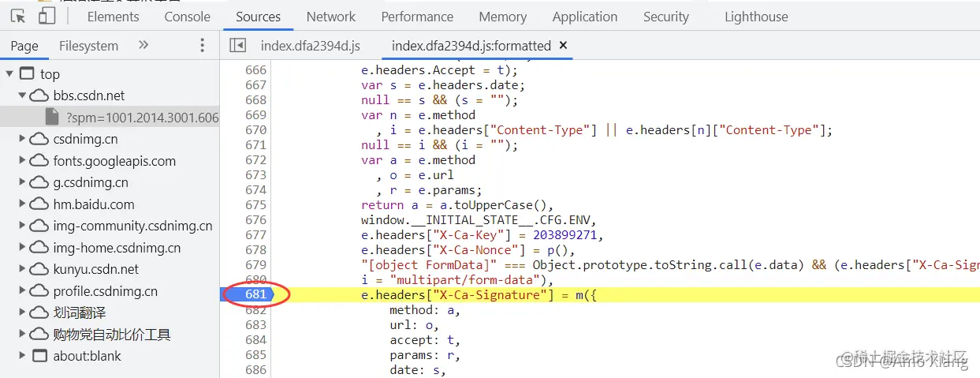
Task: Expand 购物党自动比价工具 extension node
Action: coord(23,335)
